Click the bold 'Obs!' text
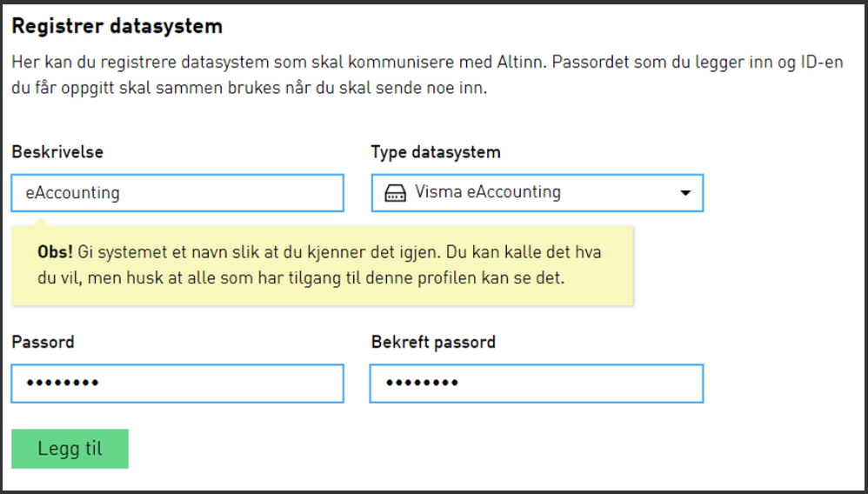This screenshot has height=494, width=868. tap(56, 254)
